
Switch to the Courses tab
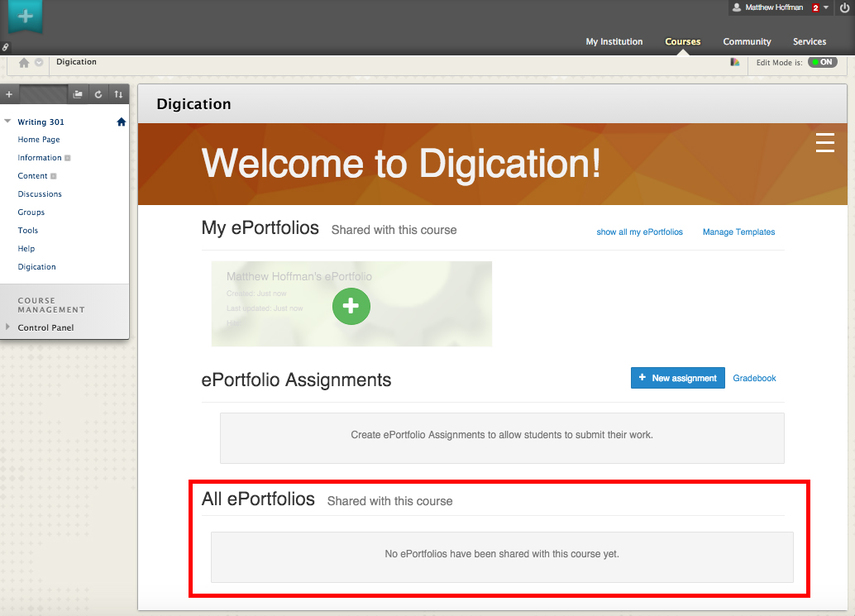pyautogui.click(x=682, y=41)
